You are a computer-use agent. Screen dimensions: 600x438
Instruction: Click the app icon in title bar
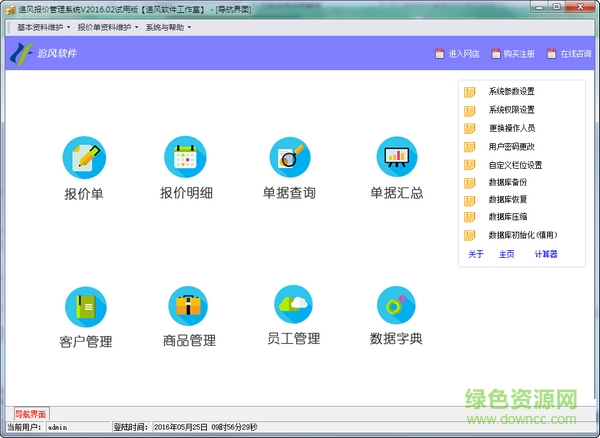click(10, 9)
